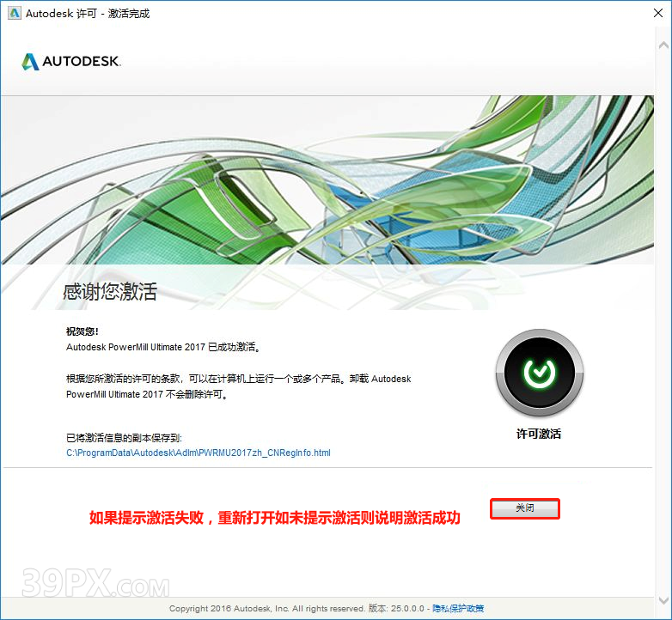Click the 关闭 button
This screenshot has width=672, height=620.
(x=525, y=508)
